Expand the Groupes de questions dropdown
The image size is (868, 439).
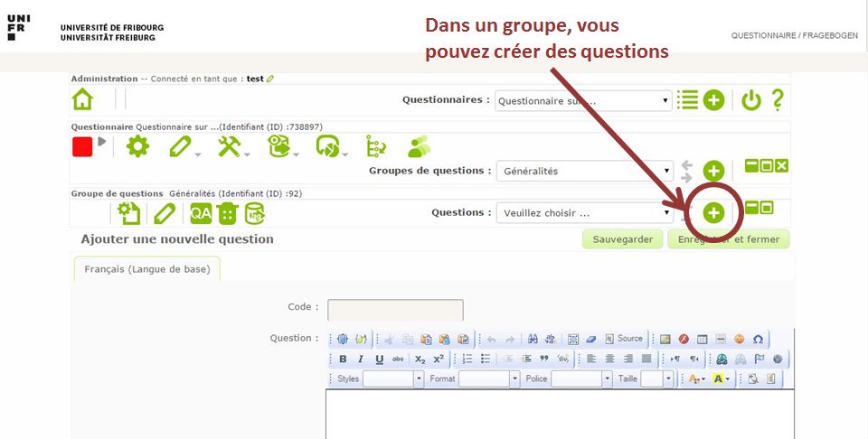tap(585, 170)
